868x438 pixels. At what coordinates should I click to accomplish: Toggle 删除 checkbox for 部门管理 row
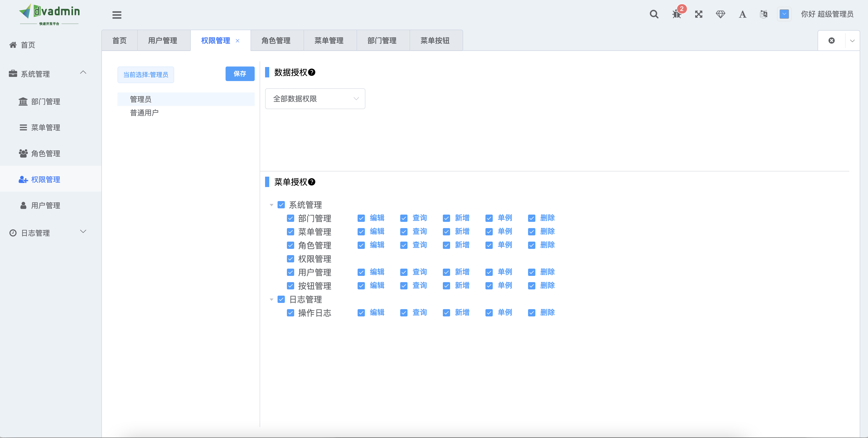532,218
